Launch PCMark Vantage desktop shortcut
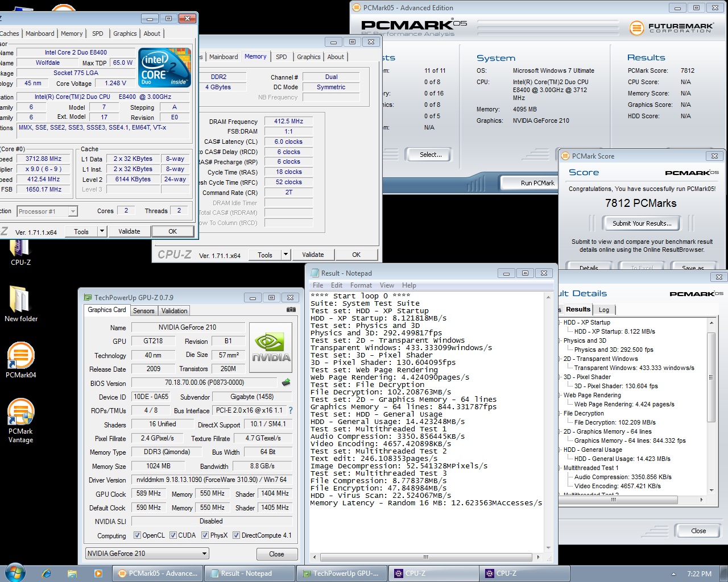The image size is (728, 582). pos(20,421)
